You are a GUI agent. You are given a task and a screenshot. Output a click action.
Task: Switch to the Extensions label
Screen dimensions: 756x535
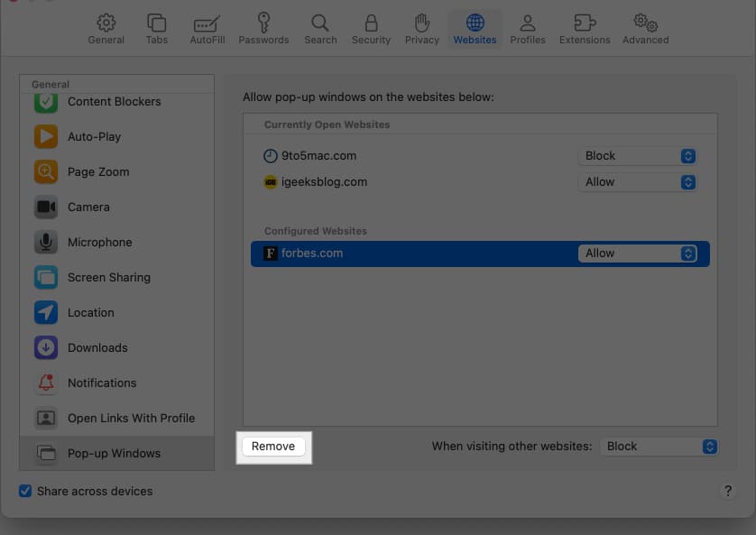(585, 40)
